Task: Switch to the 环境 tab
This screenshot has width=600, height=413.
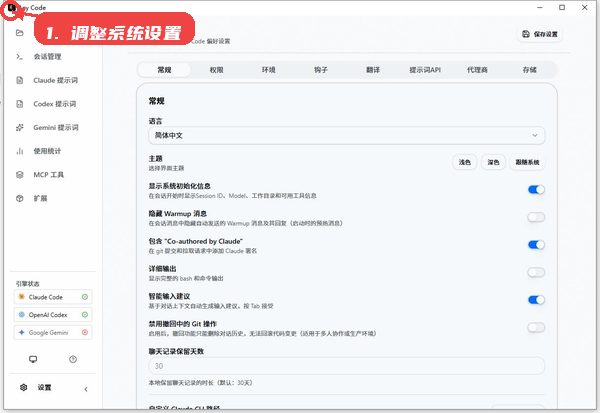Action: point(269,70)
